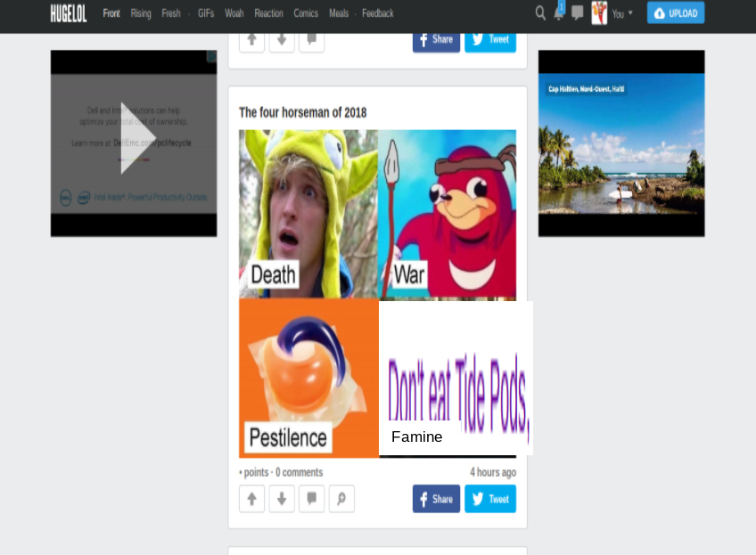
Task: Click the user avatar in the header
Action: pyautogui.click(x=599, y=13)
